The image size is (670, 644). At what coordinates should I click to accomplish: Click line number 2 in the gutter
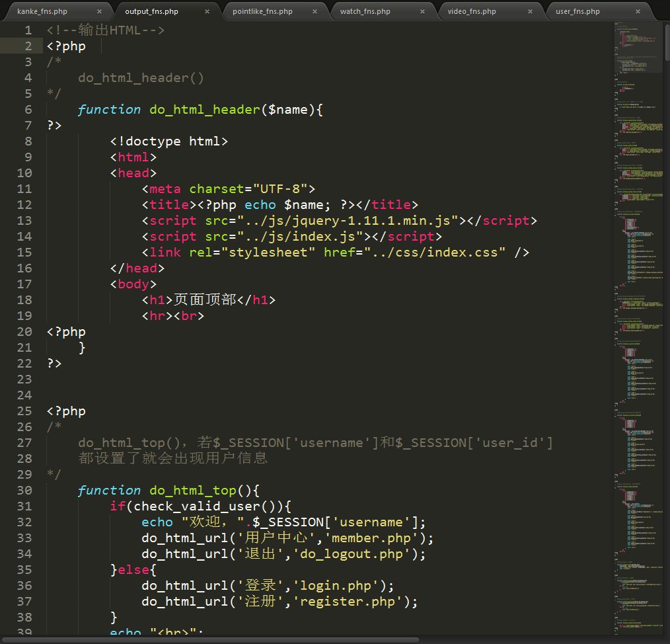pyautogui.click(x=28, y=46)
